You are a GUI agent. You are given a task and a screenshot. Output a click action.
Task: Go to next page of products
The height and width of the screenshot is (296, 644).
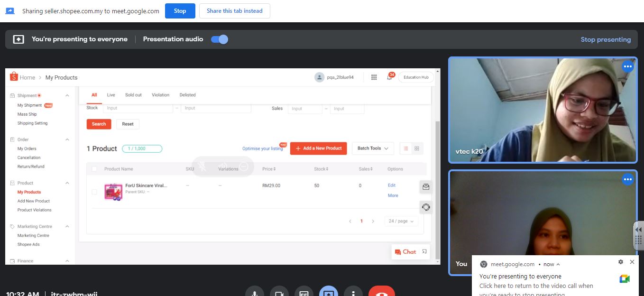(373, 221)
